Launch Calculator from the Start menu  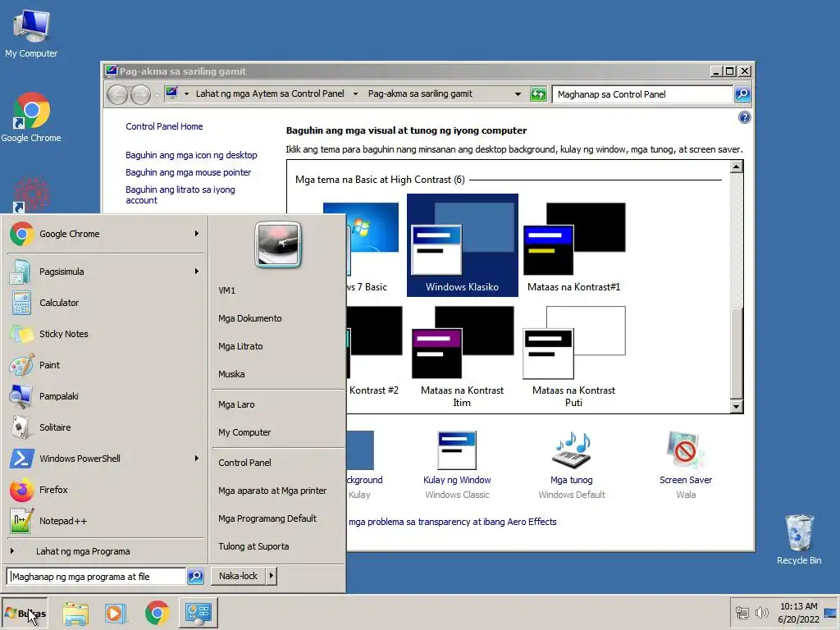pos(105,303)
